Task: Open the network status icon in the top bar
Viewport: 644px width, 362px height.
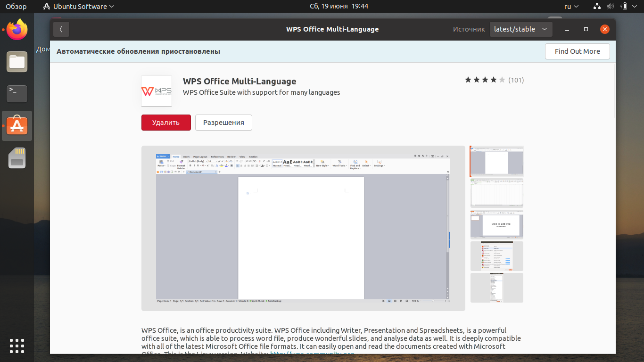Action: click(597, 6)
